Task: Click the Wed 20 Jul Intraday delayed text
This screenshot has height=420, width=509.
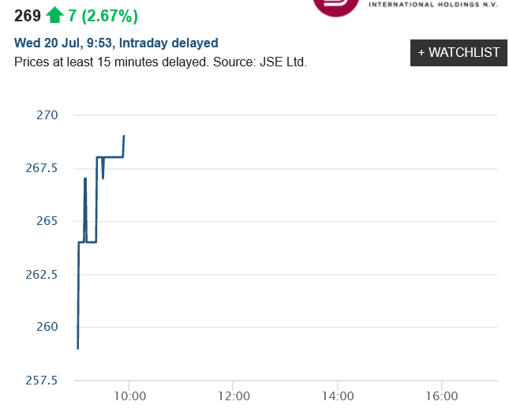Action: (x=116, y=43)
